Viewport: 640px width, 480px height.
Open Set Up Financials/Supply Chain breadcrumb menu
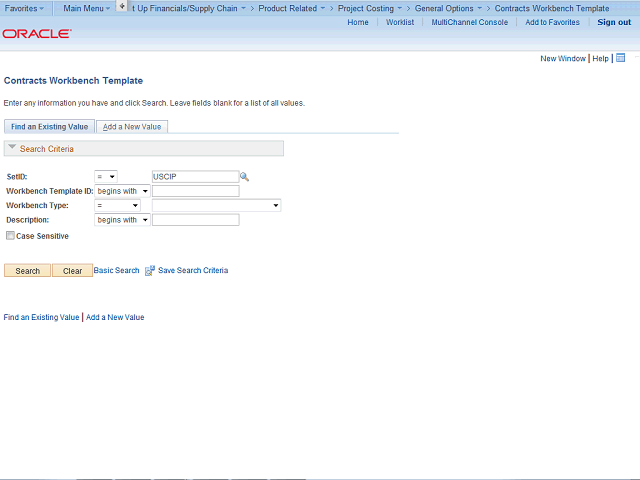(x=189, y=8)
